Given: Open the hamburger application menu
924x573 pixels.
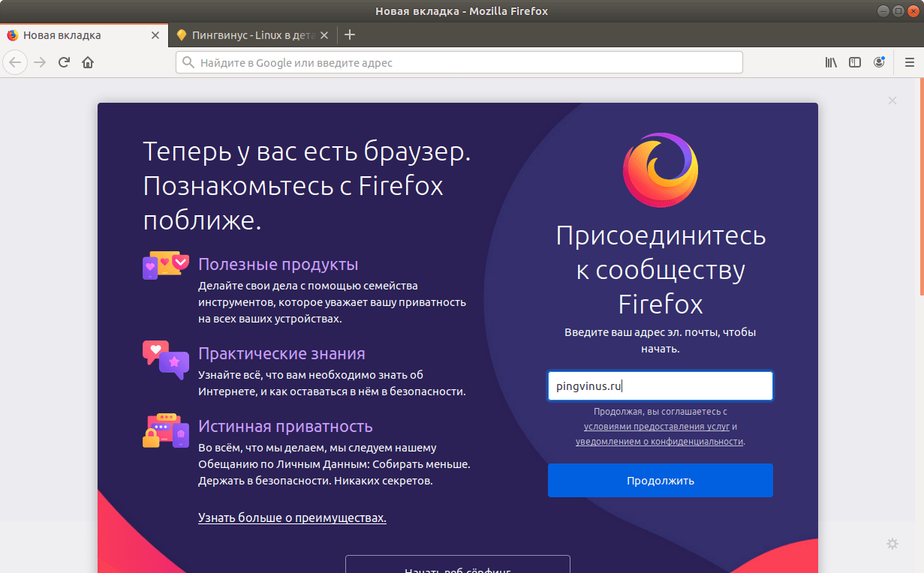Looking at the screenshot, I should click(910, 62).
